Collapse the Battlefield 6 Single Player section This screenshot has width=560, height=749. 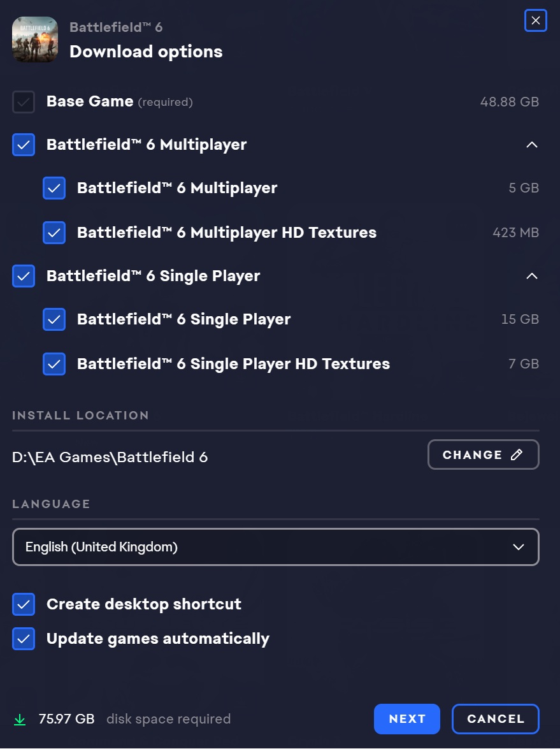[x=532, y=276]
